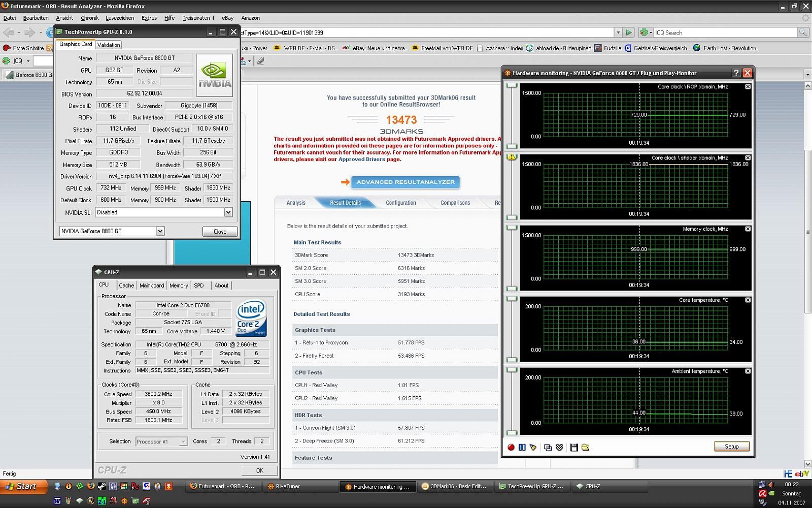
Task: Open the back button history dropdown
Action: [x=19, y=33]
